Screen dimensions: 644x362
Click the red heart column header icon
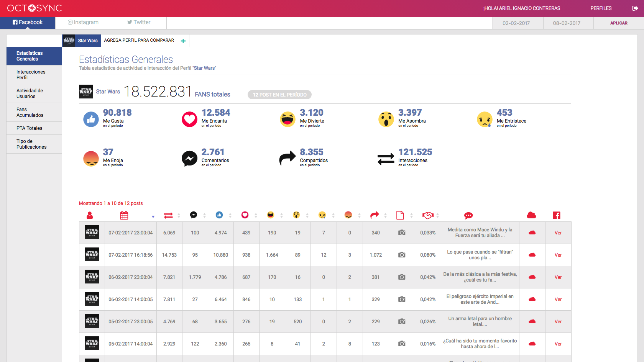[245, 215]
